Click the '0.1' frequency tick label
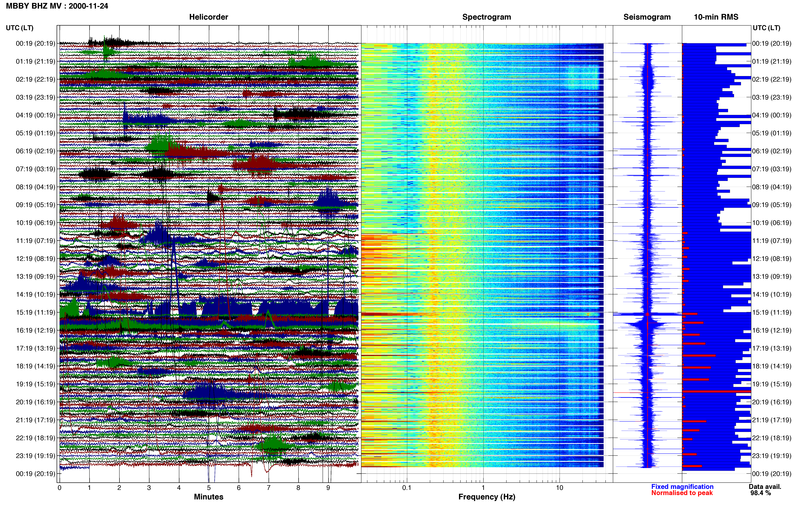The height and width of the screenshot is (508, 812). [407, 487]
